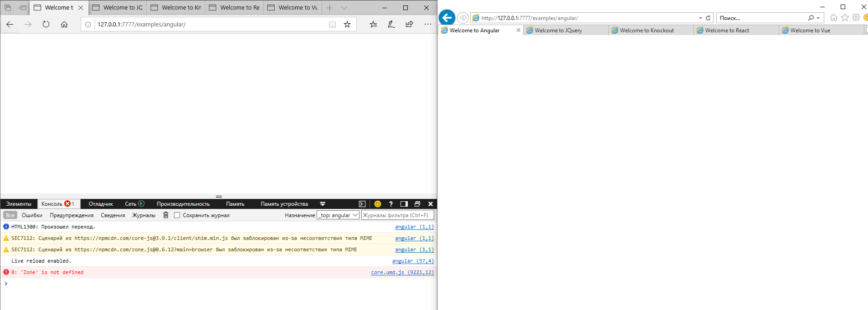Send feedback with the smiley icon in DevTools
This screenshot has width=868, height=310.
[377, 204]
